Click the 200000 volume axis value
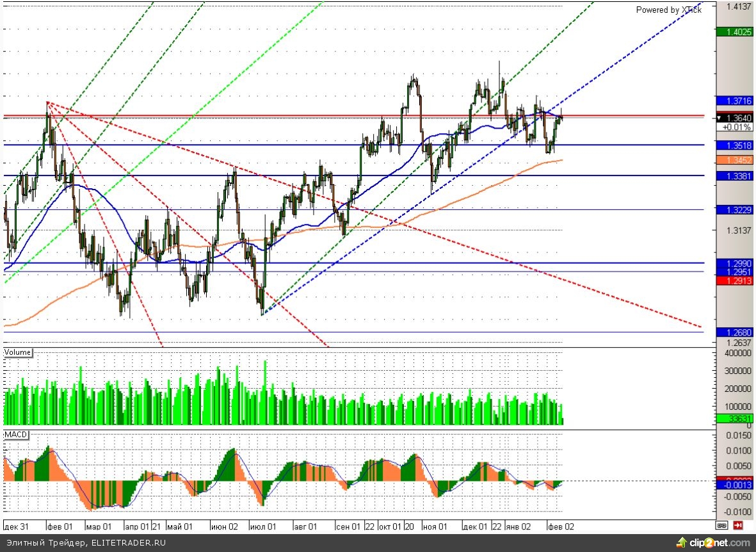Image resolution: width=756 pixels, height=552 pixels. 737,389
